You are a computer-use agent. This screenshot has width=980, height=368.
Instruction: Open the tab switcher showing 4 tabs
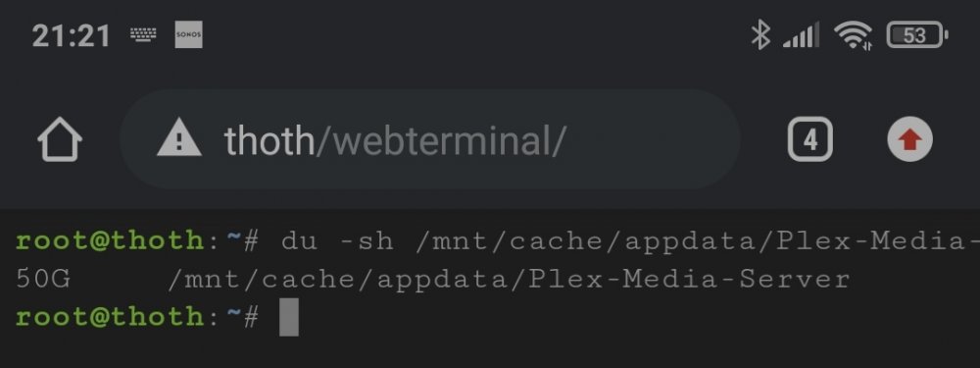(810, 139)
